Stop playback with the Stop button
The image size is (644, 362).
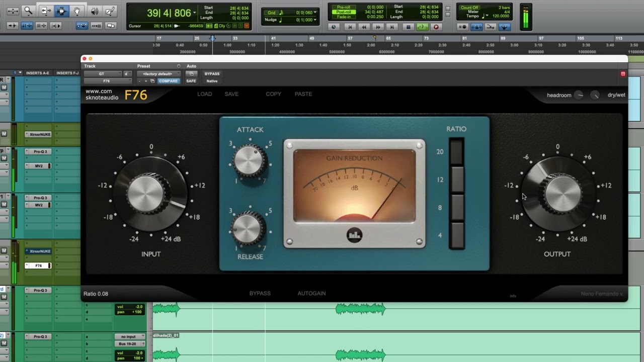(x=409, y=27)
